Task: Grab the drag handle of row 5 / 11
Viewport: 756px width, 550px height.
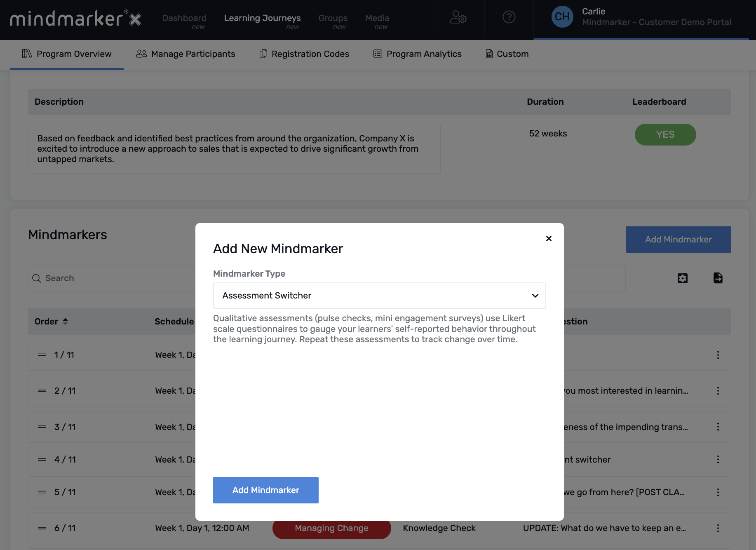Action: pyautogui.click(x=42, y=492)
